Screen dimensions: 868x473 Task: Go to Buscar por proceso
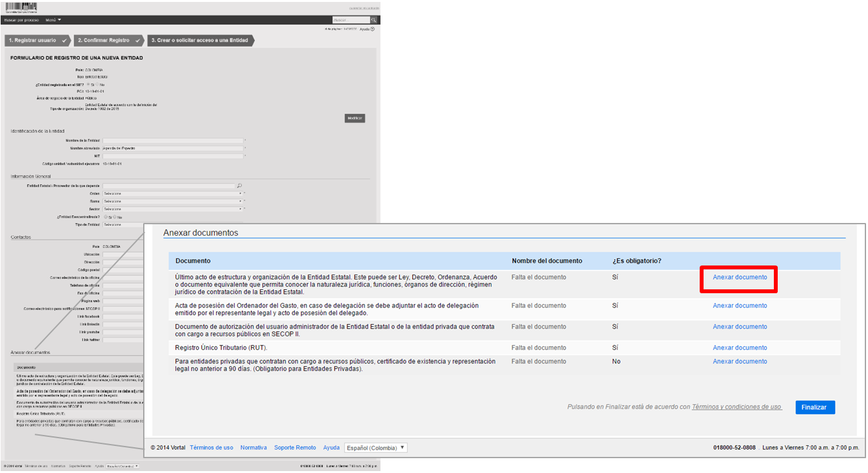coord(21,20)
